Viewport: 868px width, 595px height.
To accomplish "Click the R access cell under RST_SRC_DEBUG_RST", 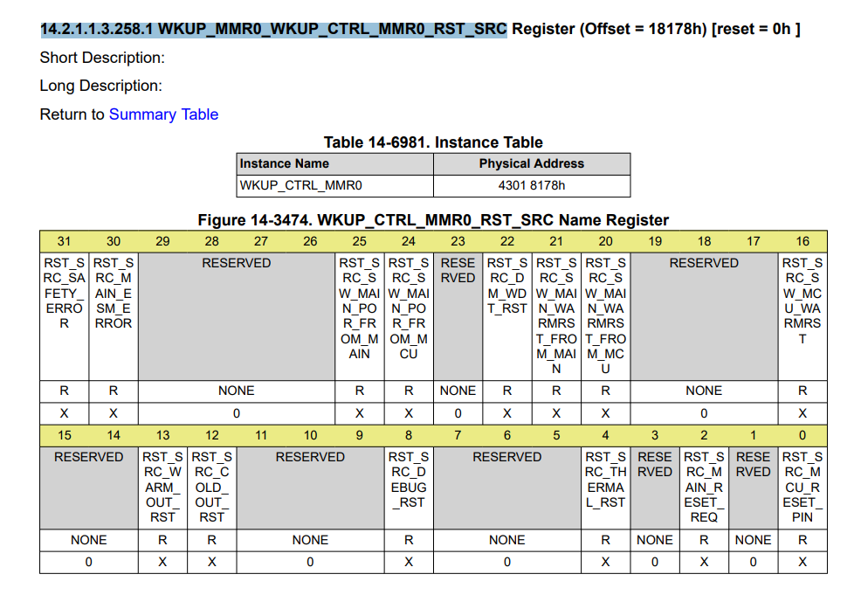I will pos(409,540).
